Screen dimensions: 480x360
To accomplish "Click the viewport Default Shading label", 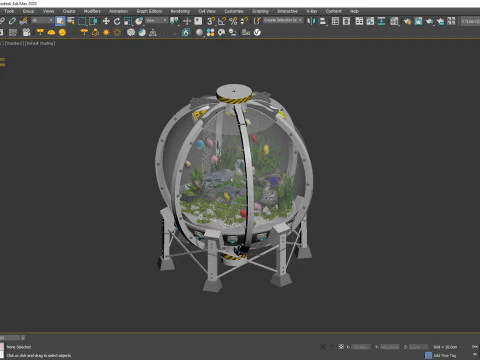I will point(40,43).
